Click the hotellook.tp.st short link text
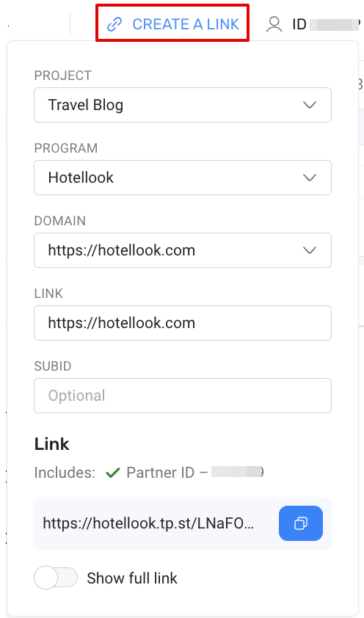 tap(148, 523)
